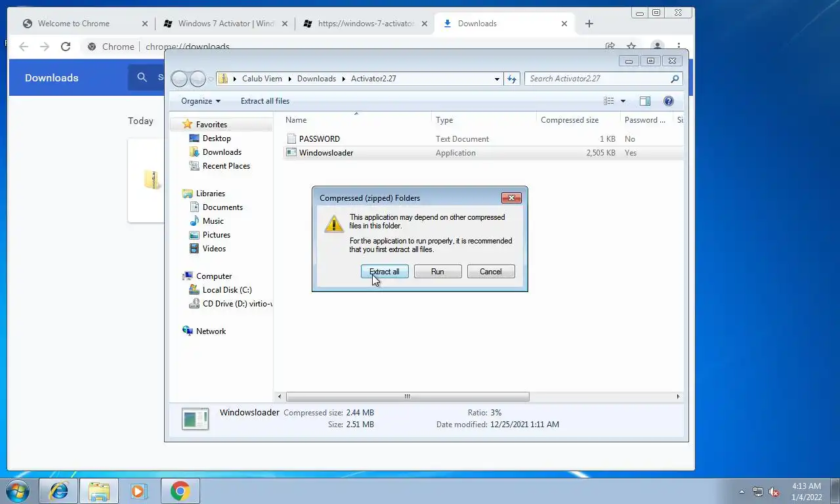Click Chrome back arrow
This screenshot has height=504, width=840.
click(24, 47)
